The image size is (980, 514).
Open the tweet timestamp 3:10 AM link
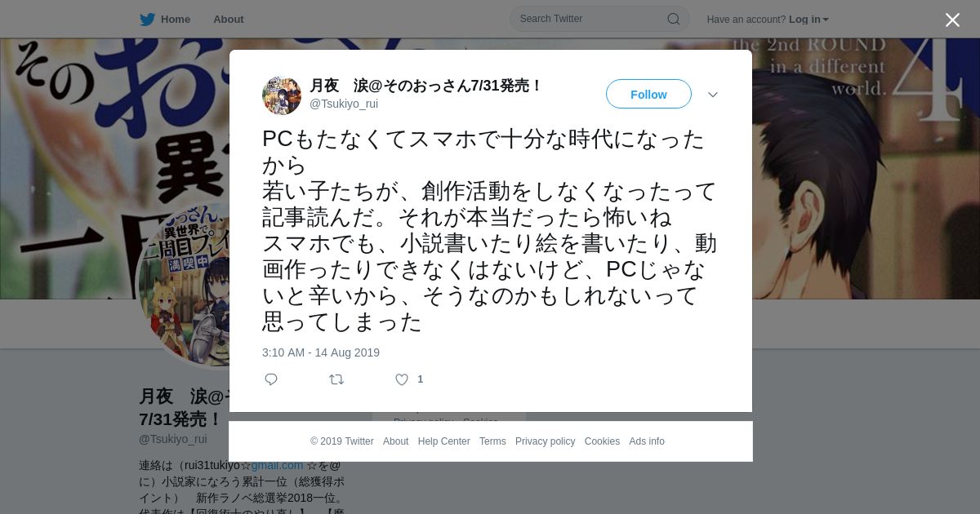pyautogui.click(x=321, y=352)
